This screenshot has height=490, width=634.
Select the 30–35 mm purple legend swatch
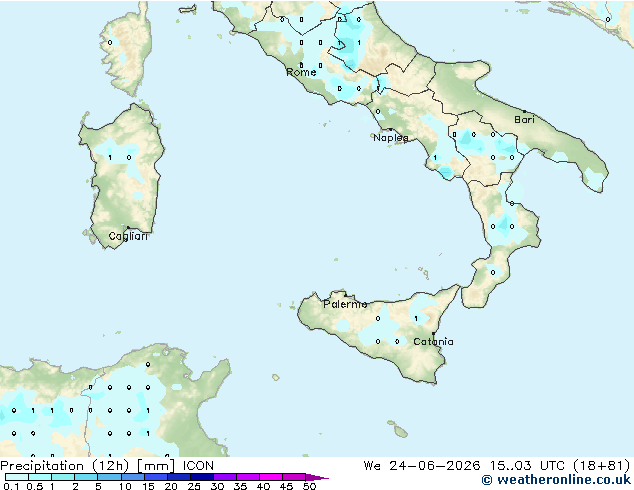coord(224,477)
